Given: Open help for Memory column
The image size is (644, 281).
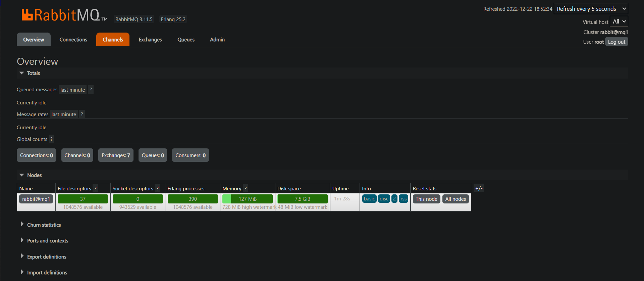Looking at the screenshot, I should pyautogui.click(x=246, y=188).
